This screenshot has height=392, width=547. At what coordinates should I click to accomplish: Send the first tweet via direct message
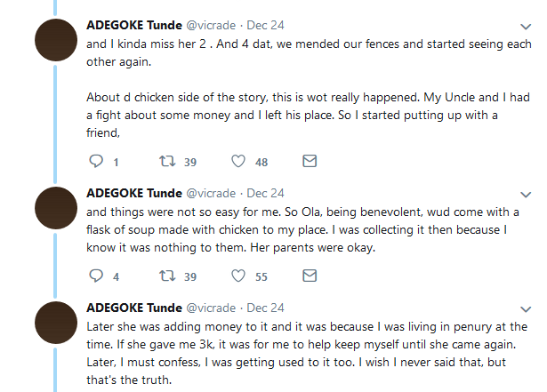(x=310, y=161)
